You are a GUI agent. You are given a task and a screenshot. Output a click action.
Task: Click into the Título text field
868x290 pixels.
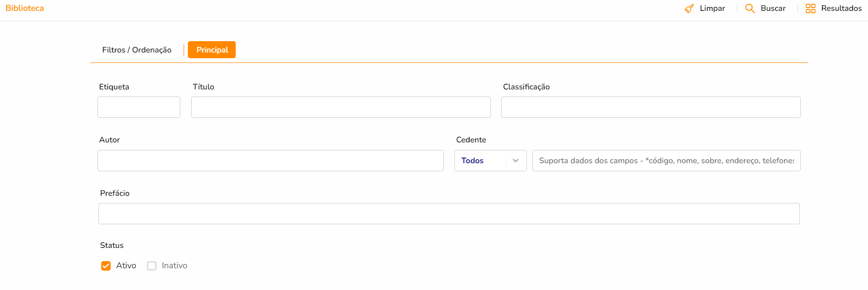(x=340, y=107)
